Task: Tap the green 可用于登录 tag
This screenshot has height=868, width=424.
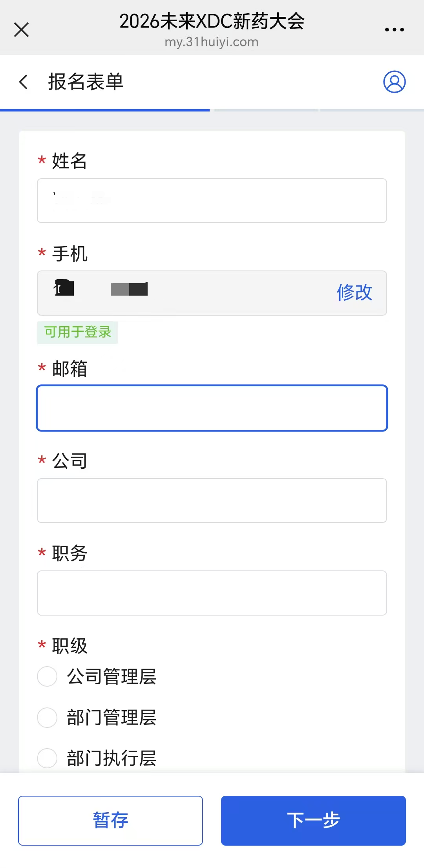Action: (x=78, y=332)
